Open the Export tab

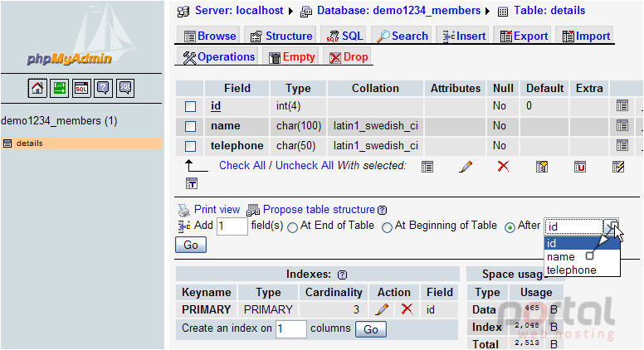pos(523,36)
